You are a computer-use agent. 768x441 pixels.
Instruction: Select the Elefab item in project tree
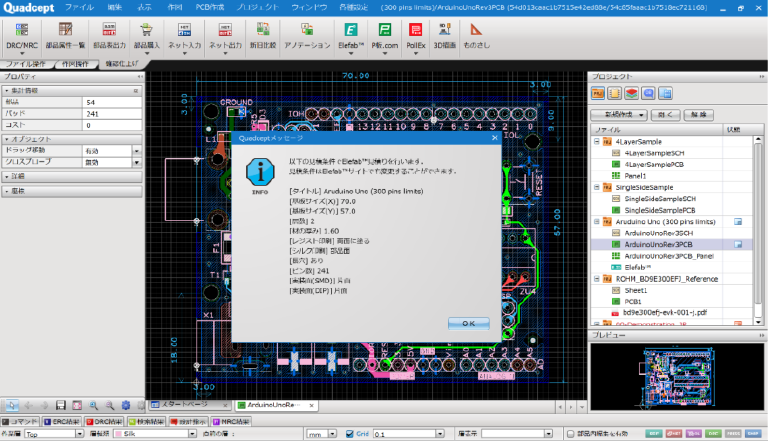pos(637,267)
